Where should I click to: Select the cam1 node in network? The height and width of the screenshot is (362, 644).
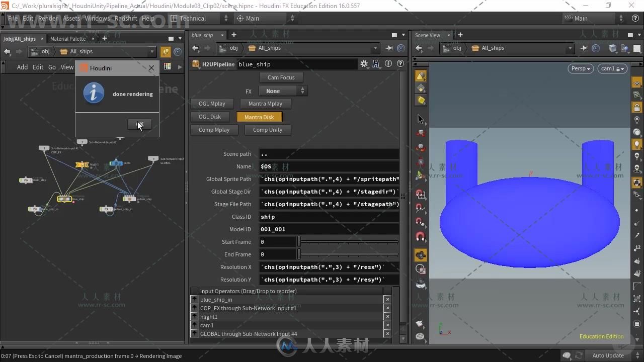pos(116,163)
